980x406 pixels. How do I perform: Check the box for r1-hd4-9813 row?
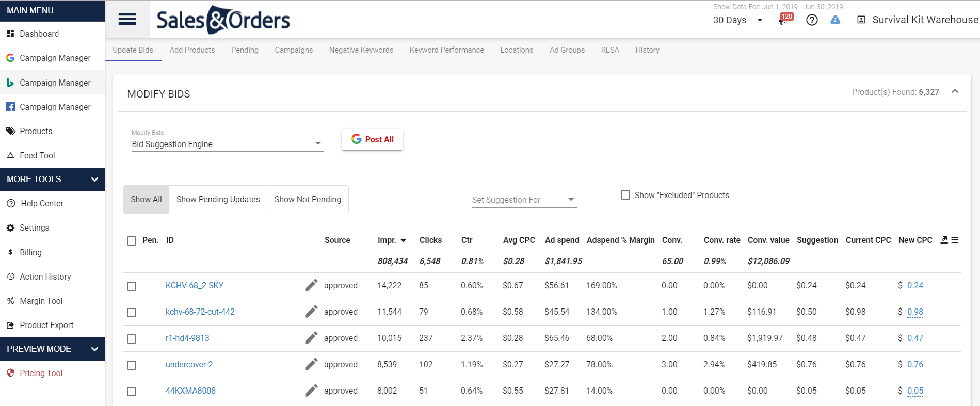tap(132, 339)
